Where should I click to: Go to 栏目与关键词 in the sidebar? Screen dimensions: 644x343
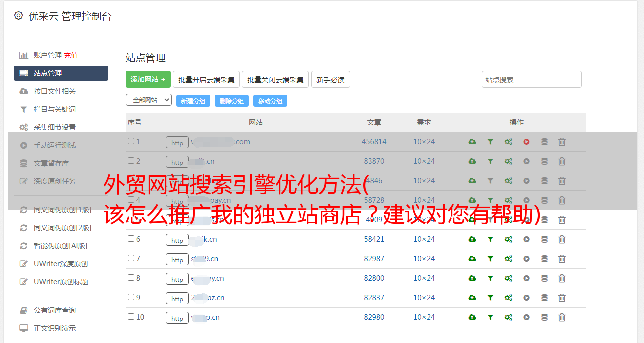click(x=55, y=109)
